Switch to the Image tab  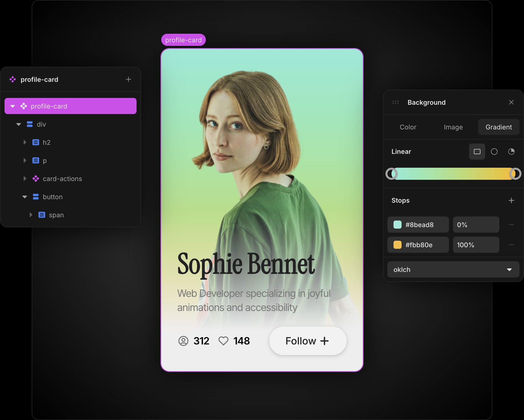453,127
